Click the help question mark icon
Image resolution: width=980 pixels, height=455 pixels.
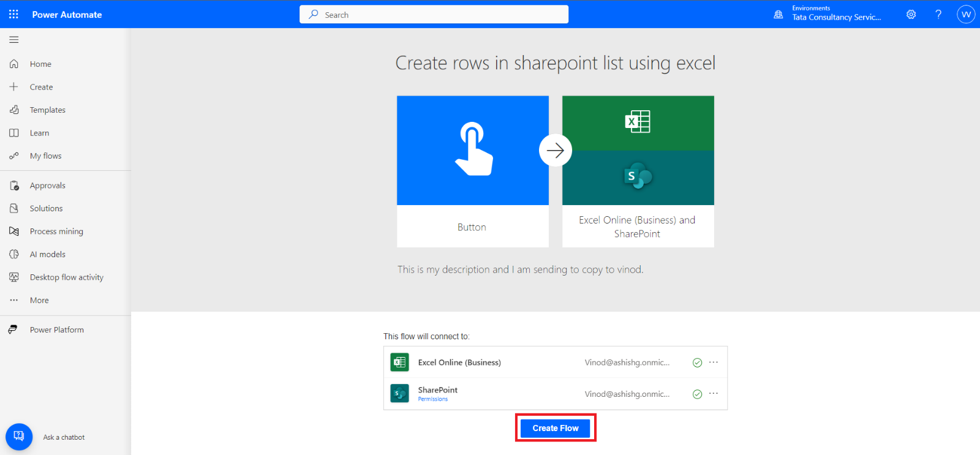tap(938, 15)
